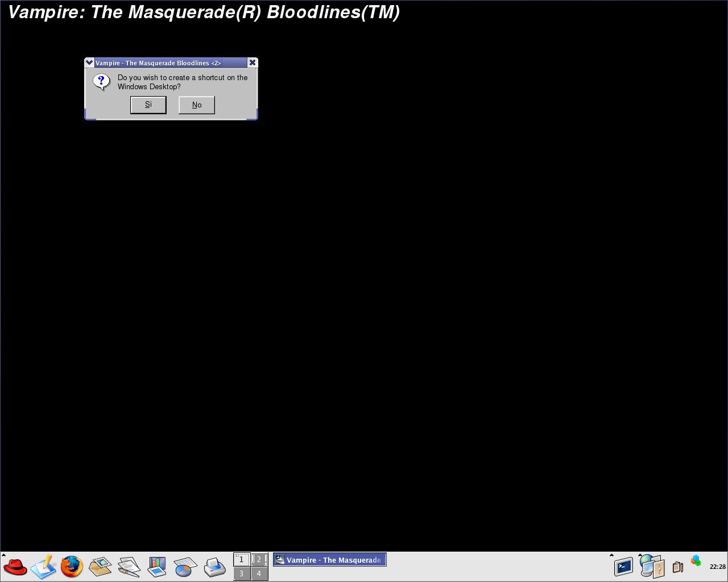This screenshot has height=582, width=728.
Task: Switch to workspace 4
Action: click(259, 573)
